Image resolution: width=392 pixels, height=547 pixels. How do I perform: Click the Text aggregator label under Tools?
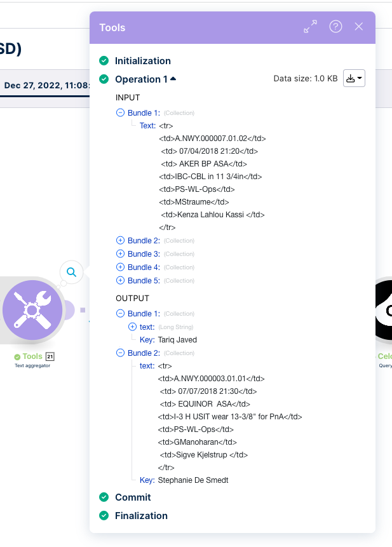pyautogui.click(x=32, y=365)
